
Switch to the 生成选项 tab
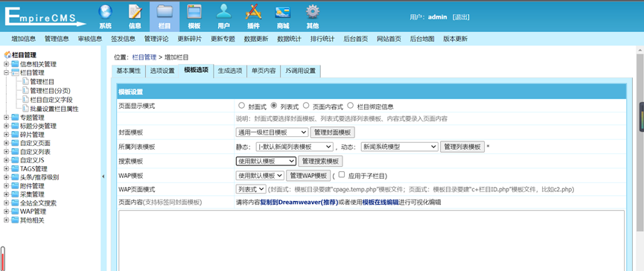pyautogui.click(x=230, y=71)
